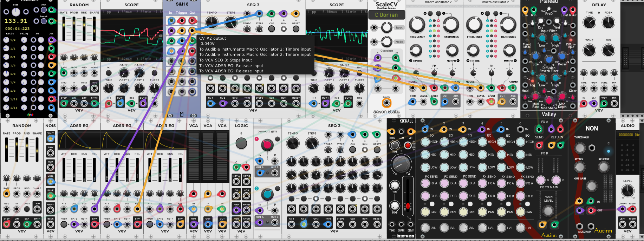Click the S&H 8 first-row Trigger port

pos(181,21)
